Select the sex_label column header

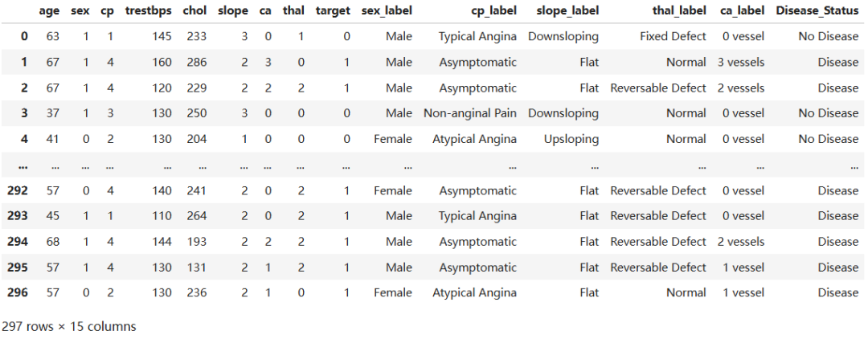pos(392,11)
